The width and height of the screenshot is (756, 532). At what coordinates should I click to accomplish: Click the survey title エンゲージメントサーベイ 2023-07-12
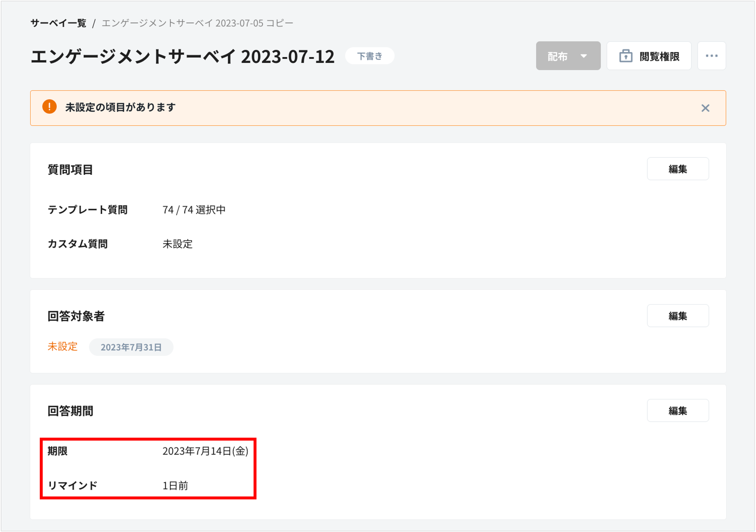(x=182, y=56)
